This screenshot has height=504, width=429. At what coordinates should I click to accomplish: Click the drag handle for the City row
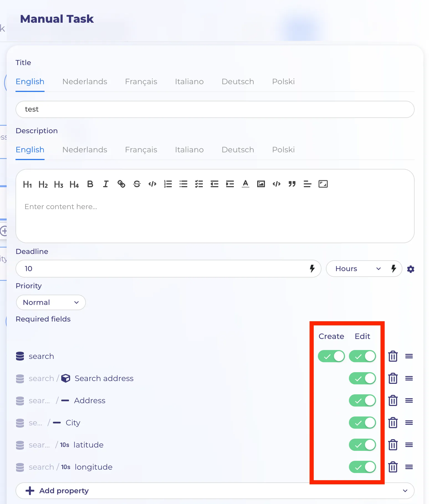click(x=409, y=423)
